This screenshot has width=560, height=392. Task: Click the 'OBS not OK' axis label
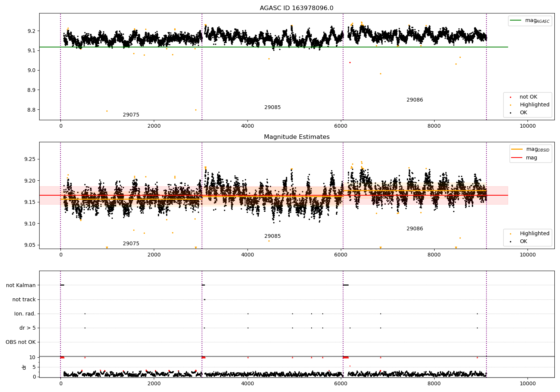pyautogui.click(x=21, y=342)
